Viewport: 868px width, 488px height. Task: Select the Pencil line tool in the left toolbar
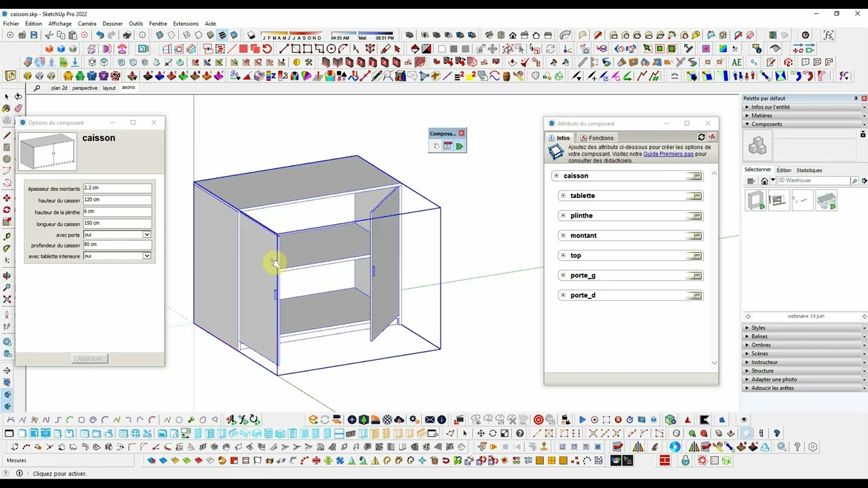pos(7,136)
